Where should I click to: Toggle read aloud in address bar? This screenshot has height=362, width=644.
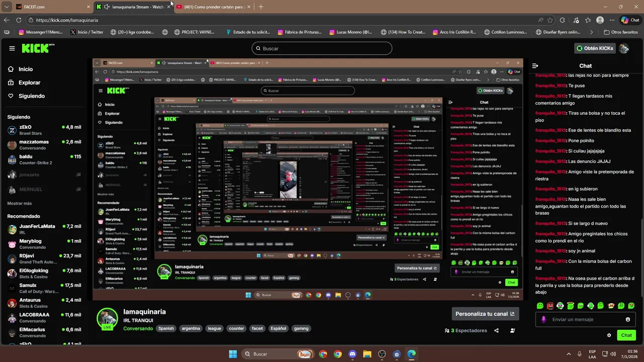[x=540, y=20]
